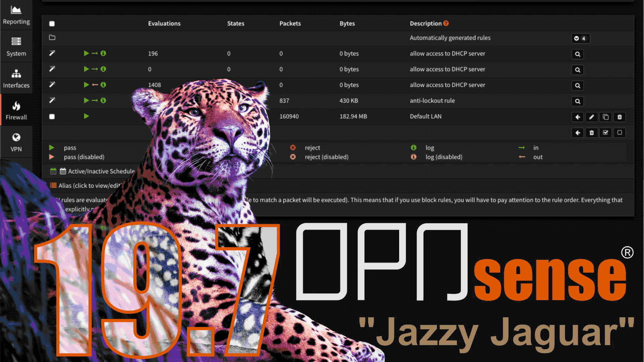Click the magic wand icon of the 196 evaluations rule
Image resolution: width=644 pixels, height=362 pixels.
click(52, 53)
